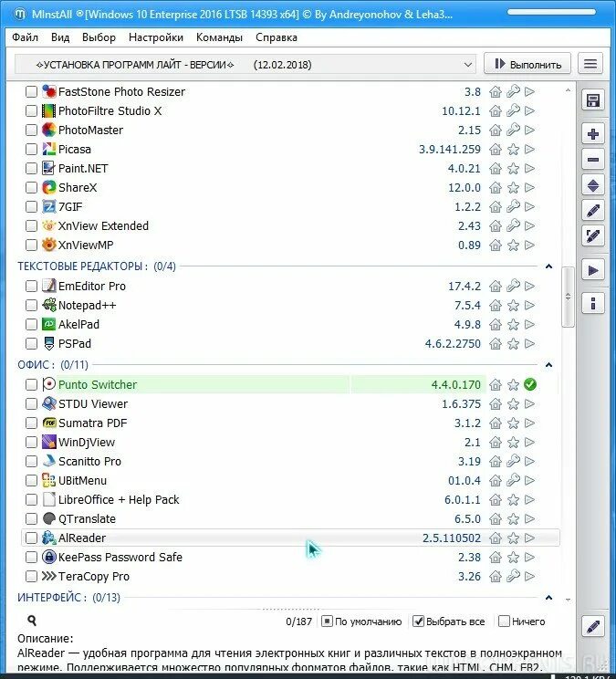The height and width of the screenshot is (679, 616).
Task: Select the UBitMenu row
Action: (290, 481)
